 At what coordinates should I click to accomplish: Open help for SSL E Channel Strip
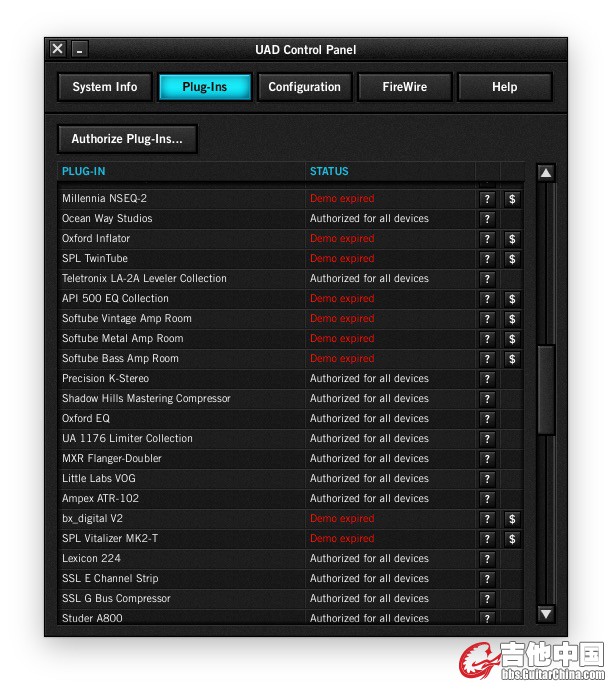pos(487,580)
